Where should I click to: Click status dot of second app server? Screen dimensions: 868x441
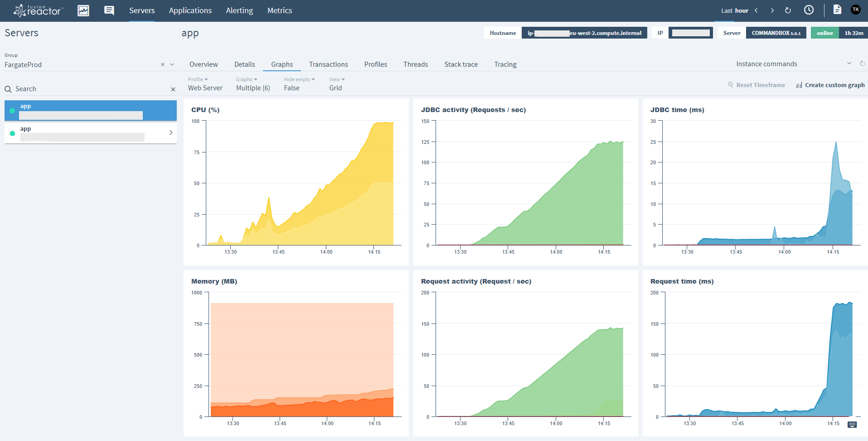point(12,133)
